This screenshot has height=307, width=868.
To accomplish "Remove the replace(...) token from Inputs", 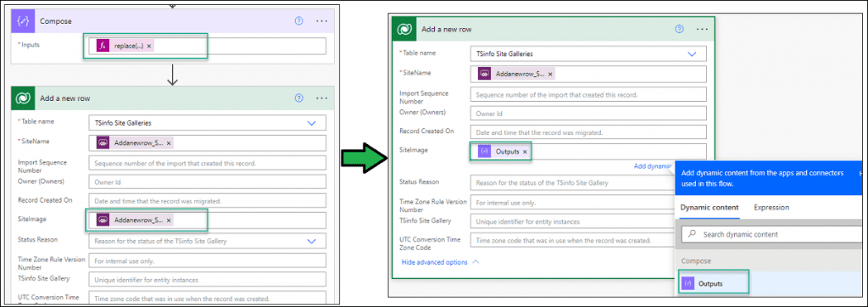I will pyautogui.click(x=149, y=46).
